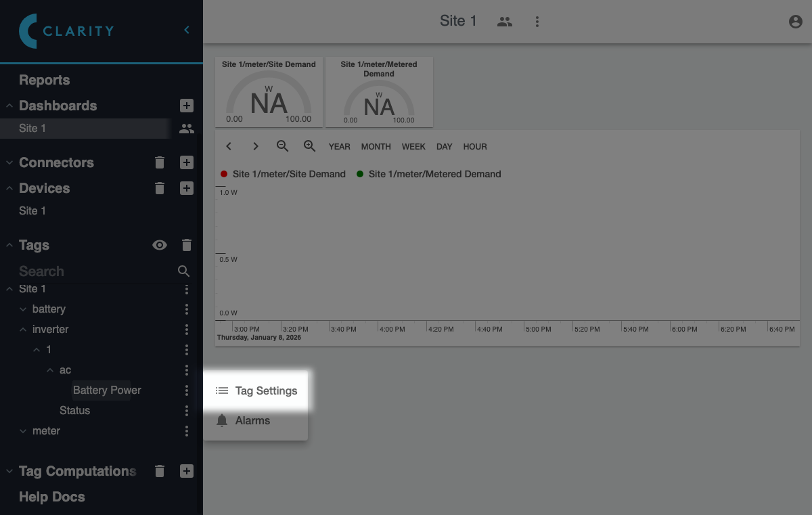Click the zoom in magnifier on chart

coord(310,146)
